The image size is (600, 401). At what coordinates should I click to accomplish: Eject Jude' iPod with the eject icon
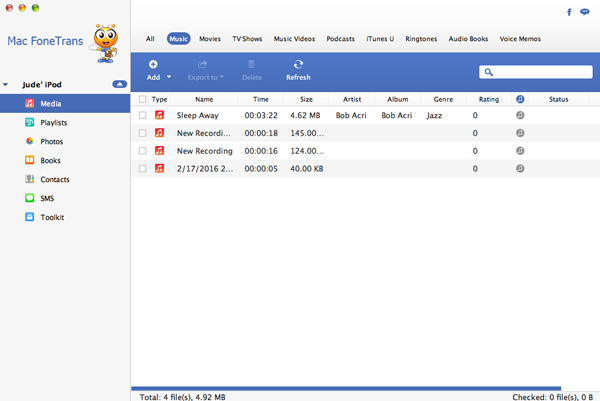(x=119, y=84)
